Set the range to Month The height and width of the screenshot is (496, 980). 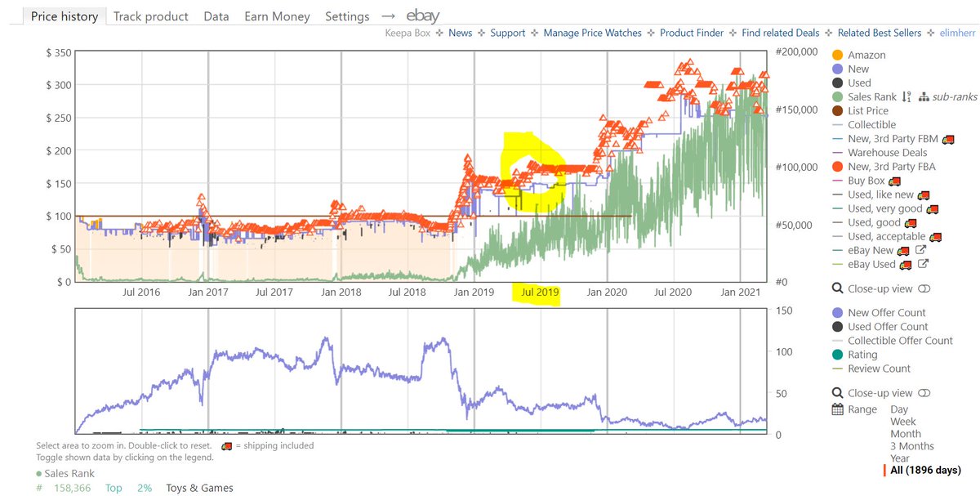click(906, 434)
